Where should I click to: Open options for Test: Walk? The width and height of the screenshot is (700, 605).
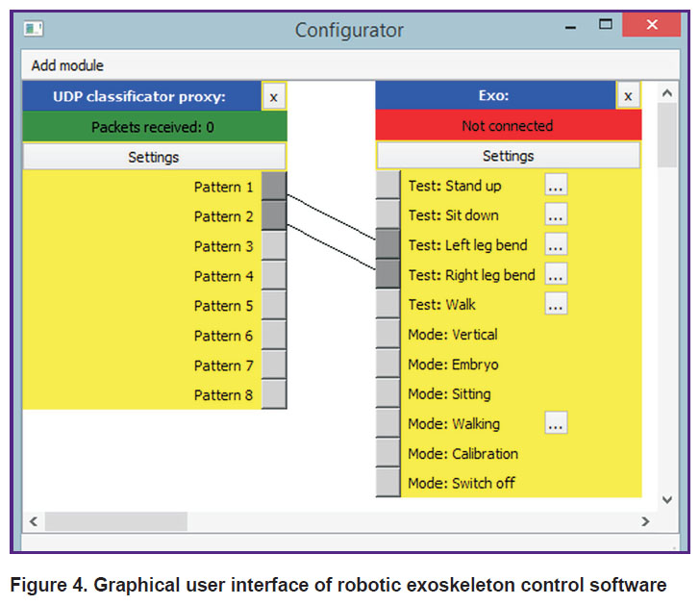(x=556, y=304)
